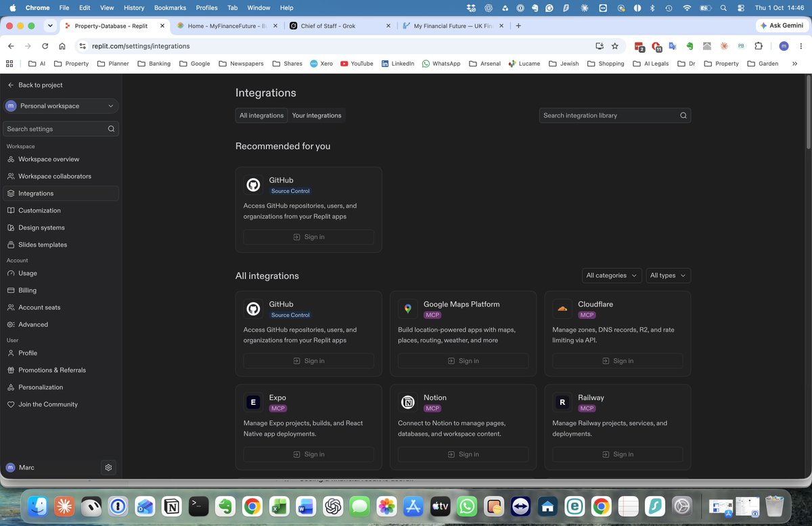This screenshot has width=812, height=526.
Task: Open settings gear next to Marc
Action: (108, 467)
